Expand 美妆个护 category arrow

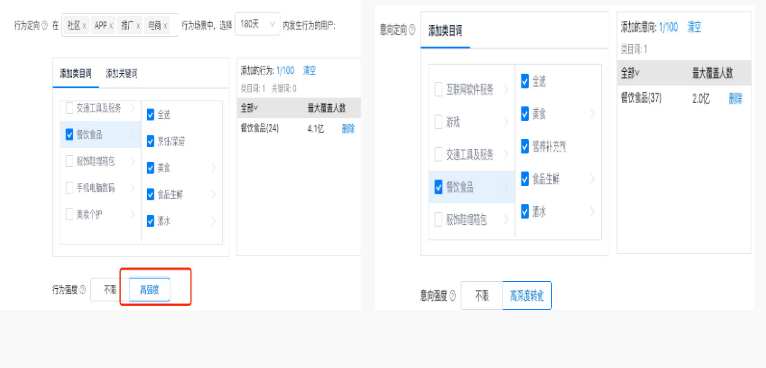132,214
